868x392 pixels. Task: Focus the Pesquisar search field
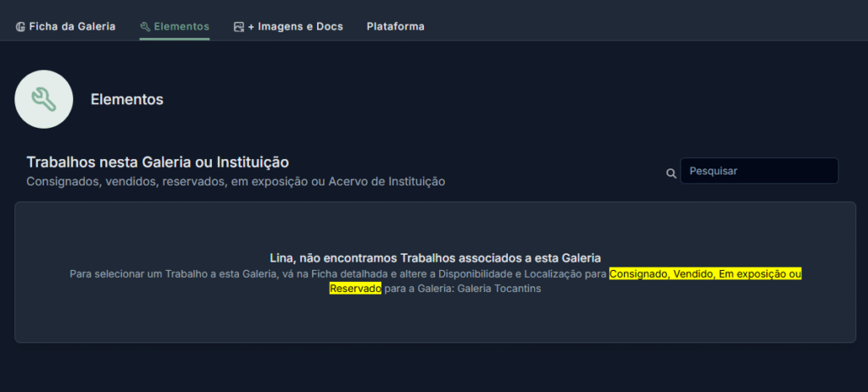click(759, 171)
